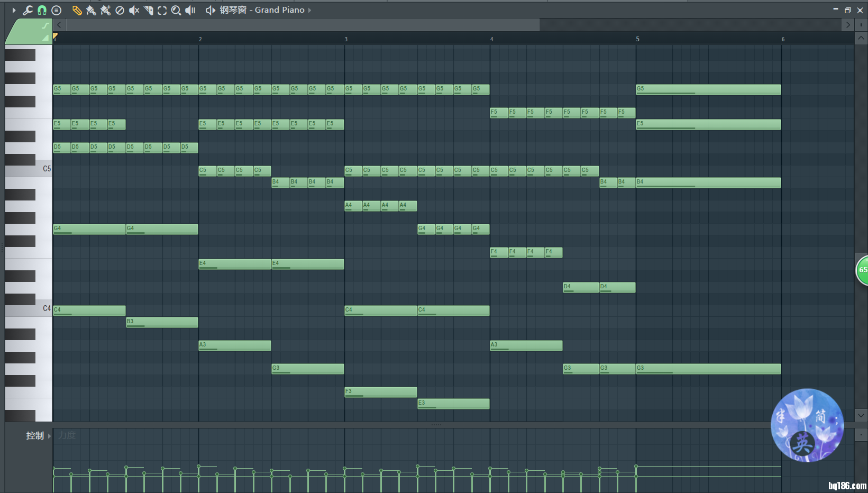This screenshot has height=493, width=868.
Task: Toggle the portamento switch on green tab
Action: tap(45, 25)
